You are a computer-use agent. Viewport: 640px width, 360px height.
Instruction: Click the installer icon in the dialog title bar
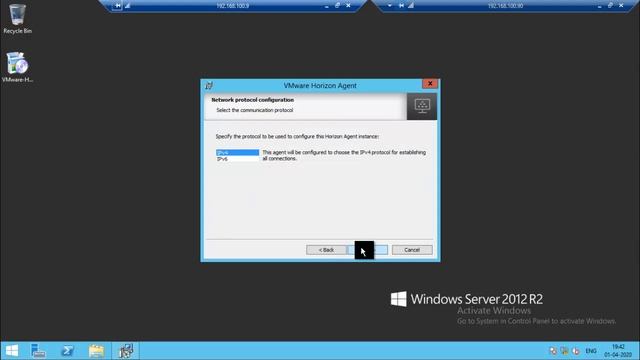(x=209, y=86)
